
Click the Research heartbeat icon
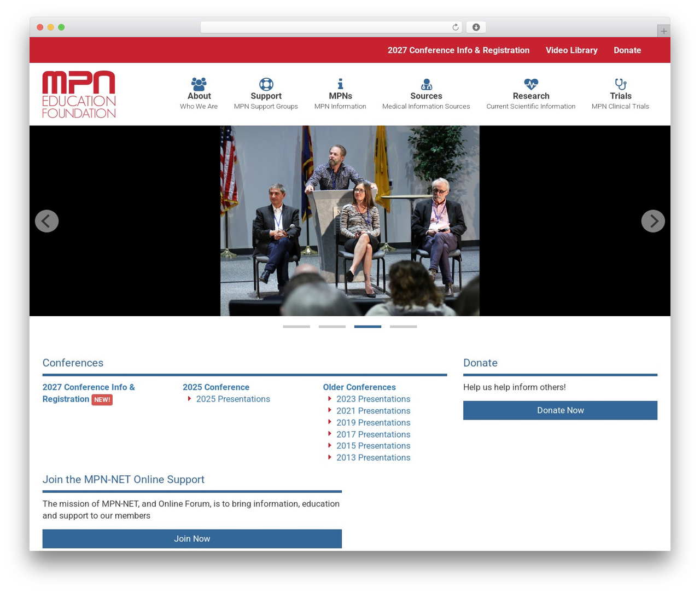pos(531,84)
